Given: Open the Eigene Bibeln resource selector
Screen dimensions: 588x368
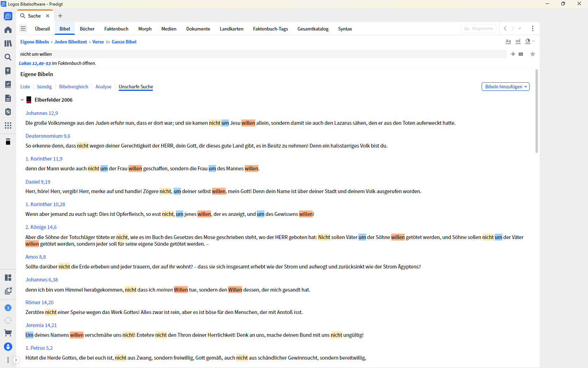Looking at the screenshot, I should coord(35,42).
